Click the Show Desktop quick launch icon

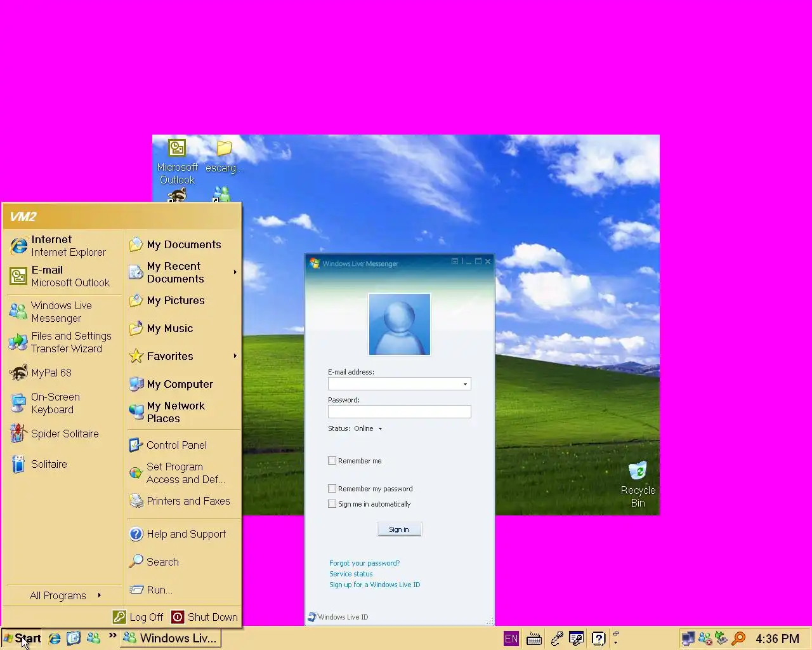click(74, 638)
